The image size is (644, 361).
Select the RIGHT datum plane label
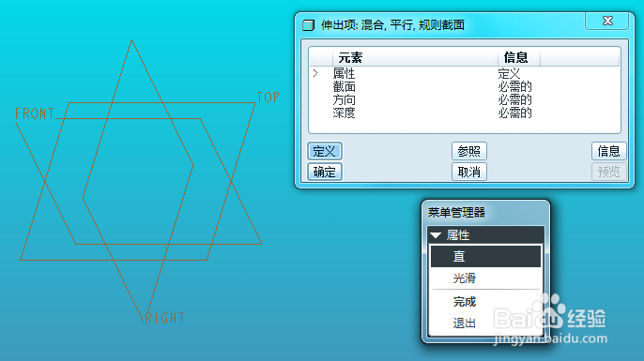click(164, 318)
